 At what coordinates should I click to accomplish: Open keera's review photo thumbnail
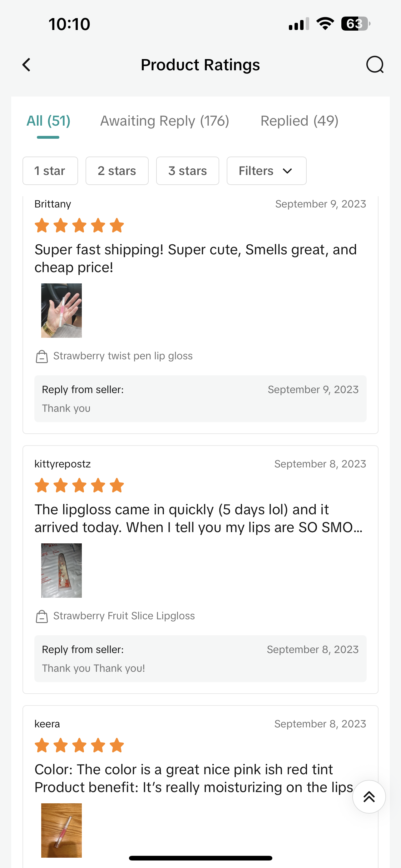61,830
